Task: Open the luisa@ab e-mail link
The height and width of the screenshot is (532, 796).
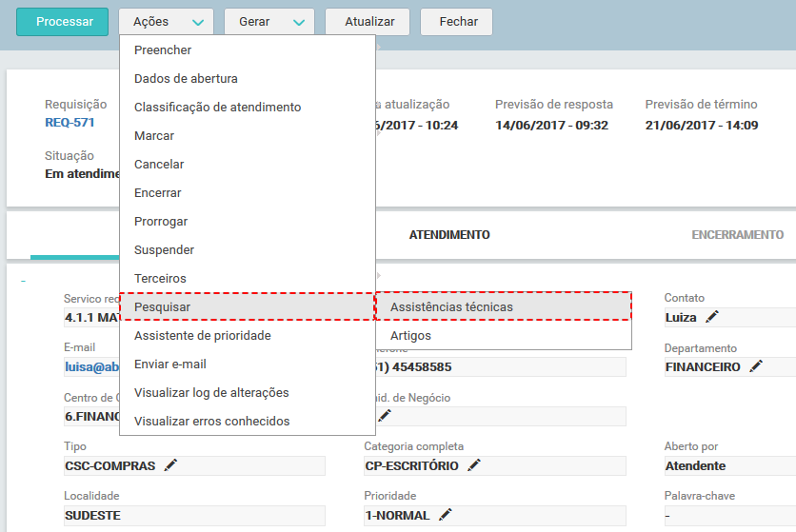Action: coord(92,366)
